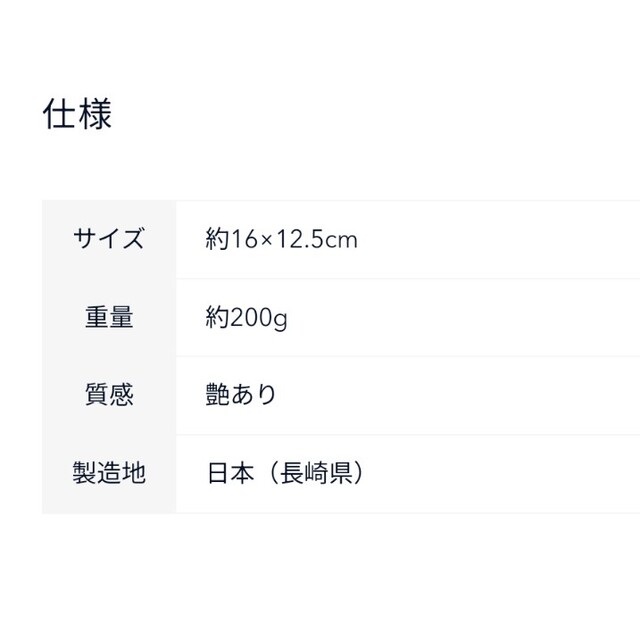Click the 製造地 label cell
640x640 pixels.
click(x=109, y=473)
